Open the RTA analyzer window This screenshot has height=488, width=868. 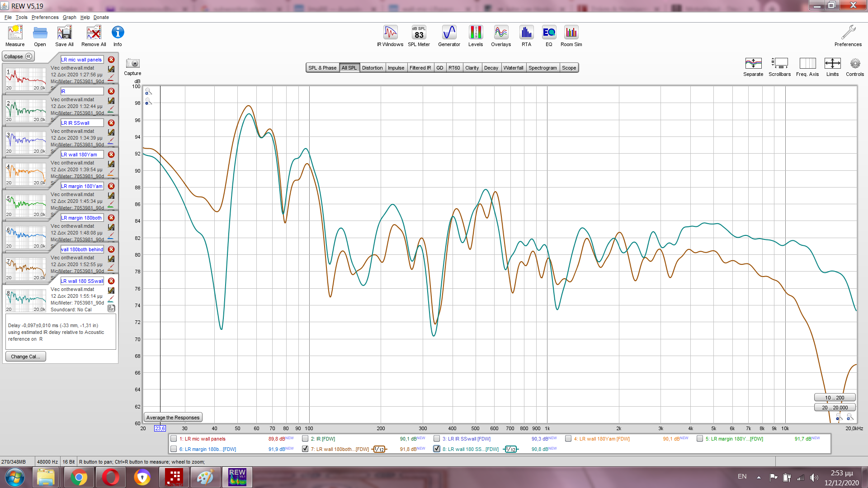click(526, 36)
